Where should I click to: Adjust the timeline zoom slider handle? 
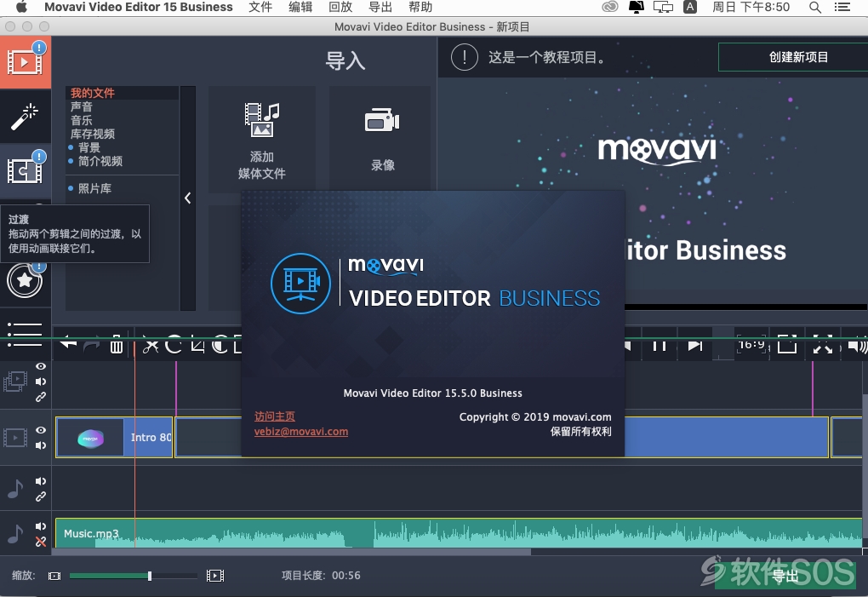(x=150, y=576)
